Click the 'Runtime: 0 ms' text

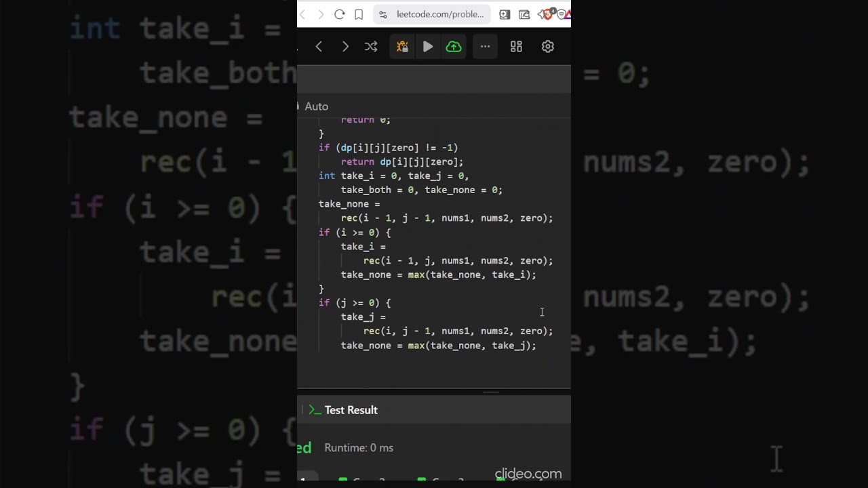click(359, 447)
